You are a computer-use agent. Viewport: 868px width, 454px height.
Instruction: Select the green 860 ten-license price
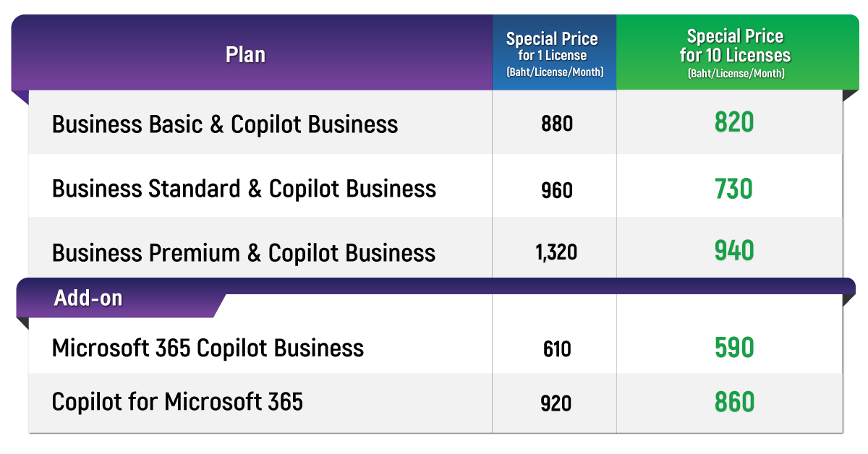(734, 402)
